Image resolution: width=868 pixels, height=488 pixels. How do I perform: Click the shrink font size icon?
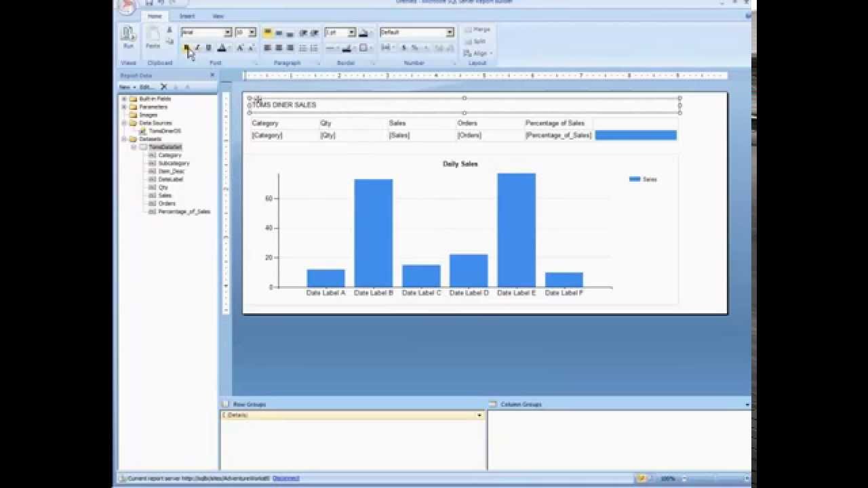[250, 48]
